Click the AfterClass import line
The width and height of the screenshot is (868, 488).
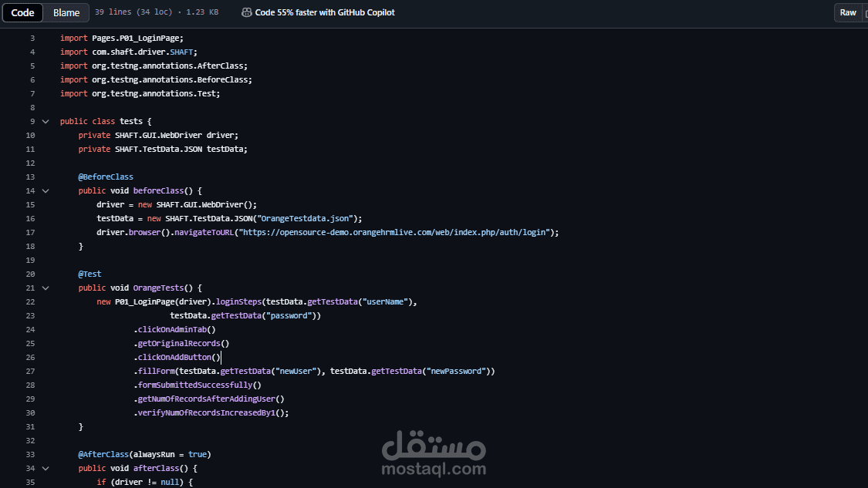point(154,66)
